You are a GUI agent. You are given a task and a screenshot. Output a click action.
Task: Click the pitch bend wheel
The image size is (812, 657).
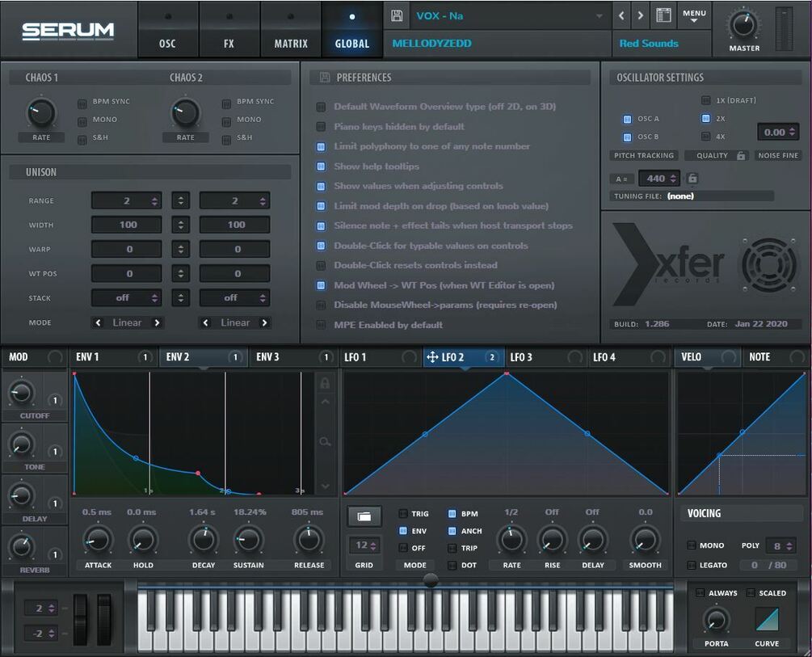(80, 619)
